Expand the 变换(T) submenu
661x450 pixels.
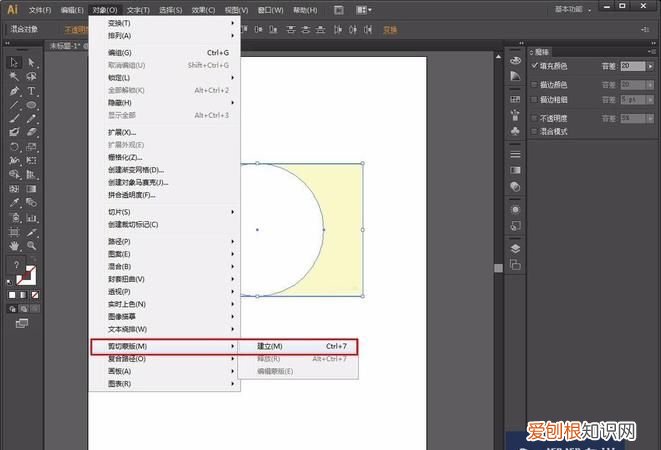[x=164, y=23]
